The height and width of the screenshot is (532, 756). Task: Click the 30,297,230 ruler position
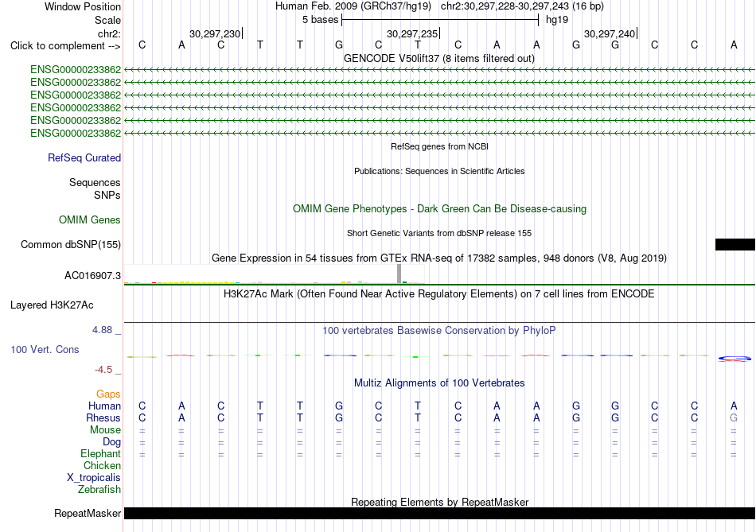[x=215, y=33]
